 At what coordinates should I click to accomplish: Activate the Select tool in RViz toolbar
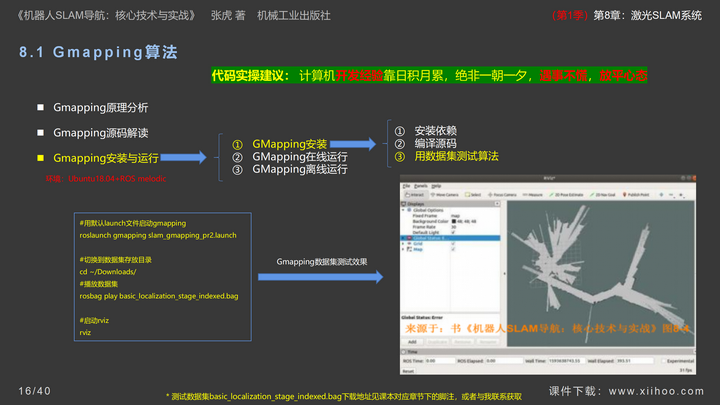point(473,195)
